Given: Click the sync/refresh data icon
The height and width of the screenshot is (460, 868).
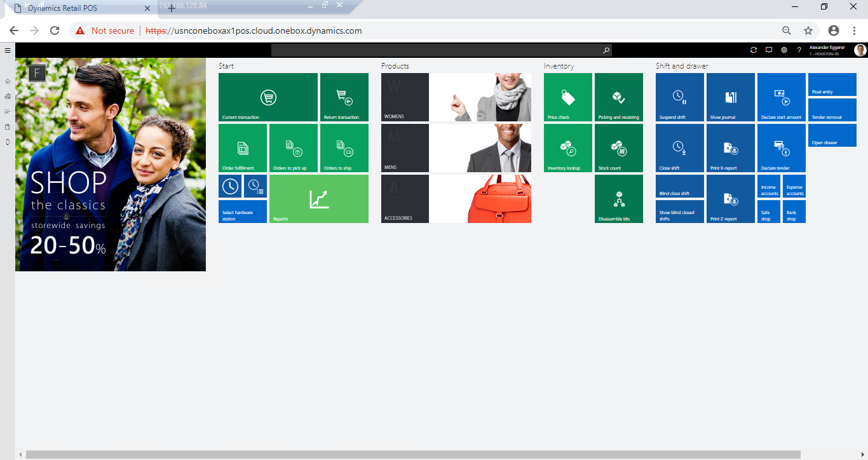Looking at the screenshot, I should pos(753,50).
